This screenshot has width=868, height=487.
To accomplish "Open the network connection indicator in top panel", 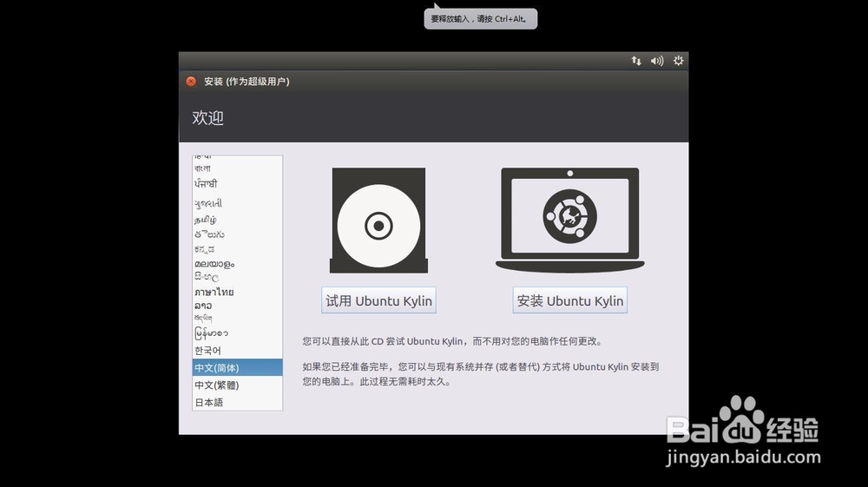I will click(x=636, y=61).
